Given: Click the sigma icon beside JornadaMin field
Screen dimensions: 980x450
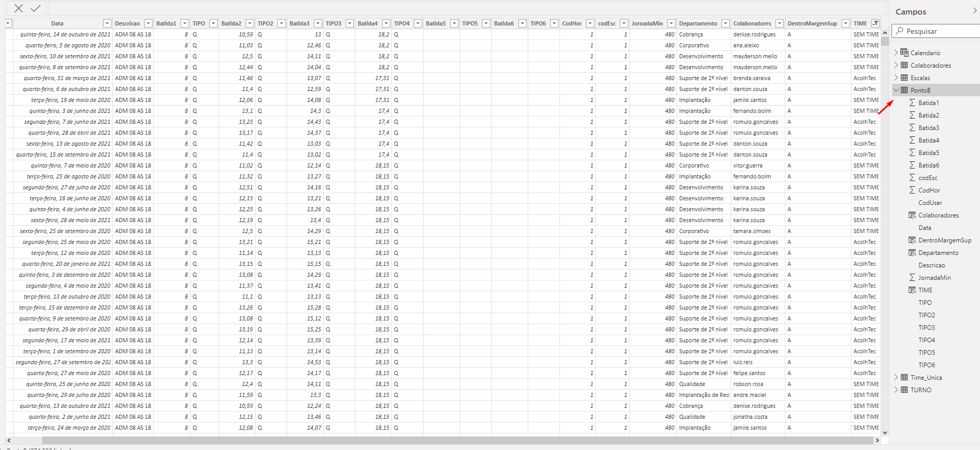Looking at the screenshot, I should click(912, 277).
